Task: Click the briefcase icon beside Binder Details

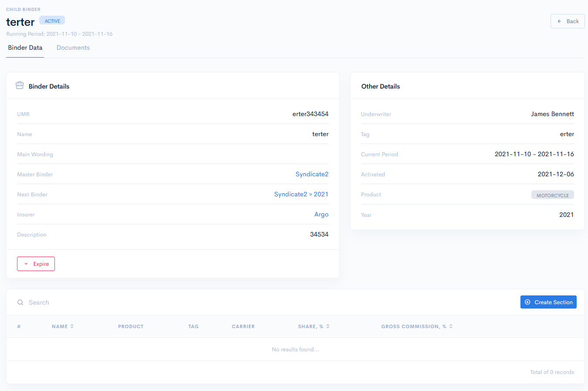Action: tap(20, 86)
